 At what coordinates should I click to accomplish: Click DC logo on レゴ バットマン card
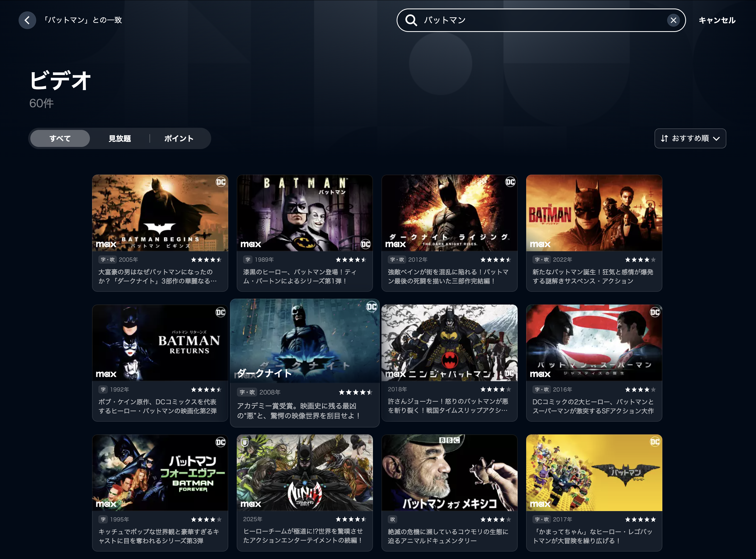click(x=655, y=442)
